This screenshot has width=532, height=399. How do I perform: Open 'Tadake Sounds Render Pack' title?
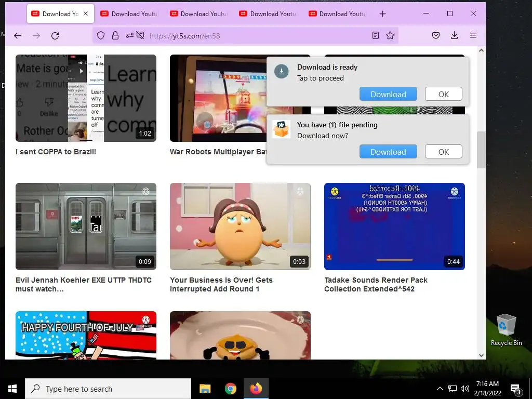coord(376,284)
